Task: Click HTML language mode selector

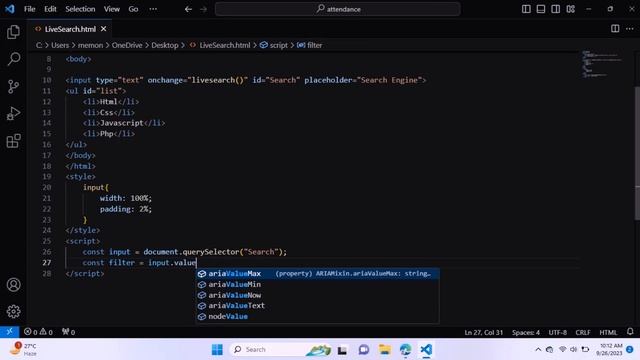Action: [608, 332]
